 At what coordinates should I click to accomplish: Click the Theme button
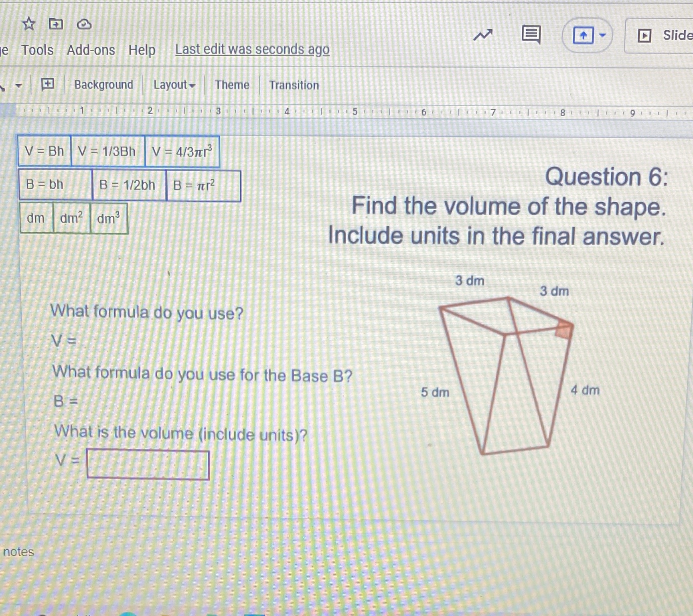point(232,85)
